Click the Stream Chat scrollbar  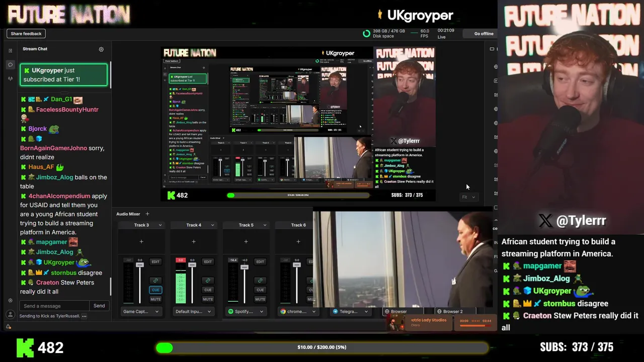pyautogui.click(x=111, y=286)
